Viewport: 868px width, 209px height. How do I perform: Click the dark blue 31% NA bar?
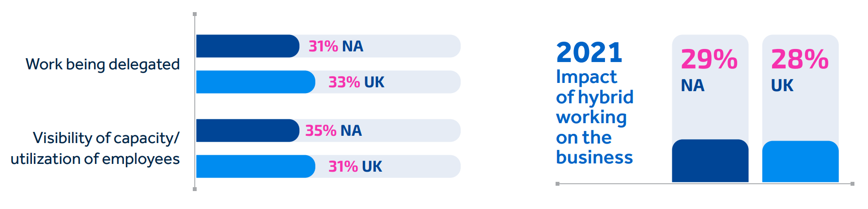click(x=248, y=46)
